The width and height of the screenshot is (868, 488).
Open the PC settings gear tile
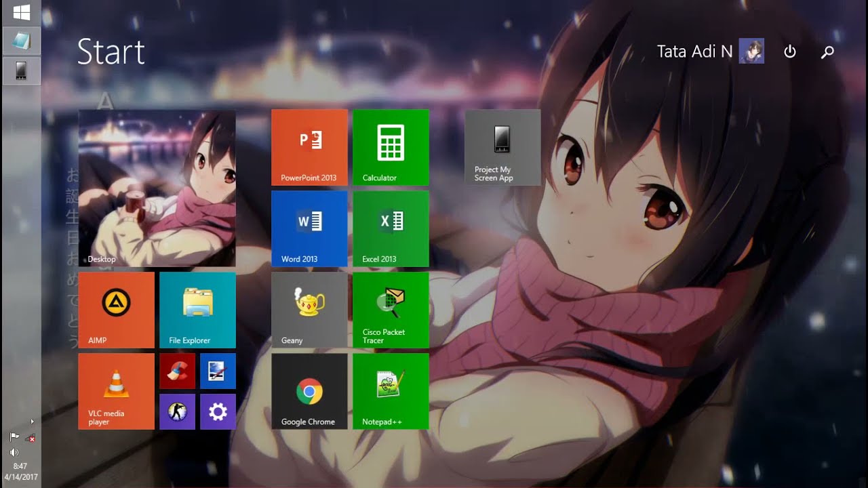pos(218,411)
